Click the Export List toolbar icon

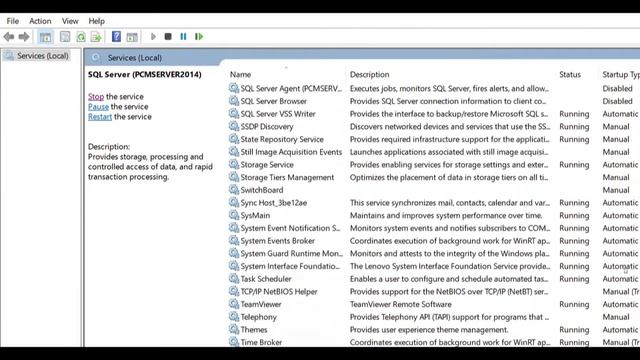tap(96, 37)
